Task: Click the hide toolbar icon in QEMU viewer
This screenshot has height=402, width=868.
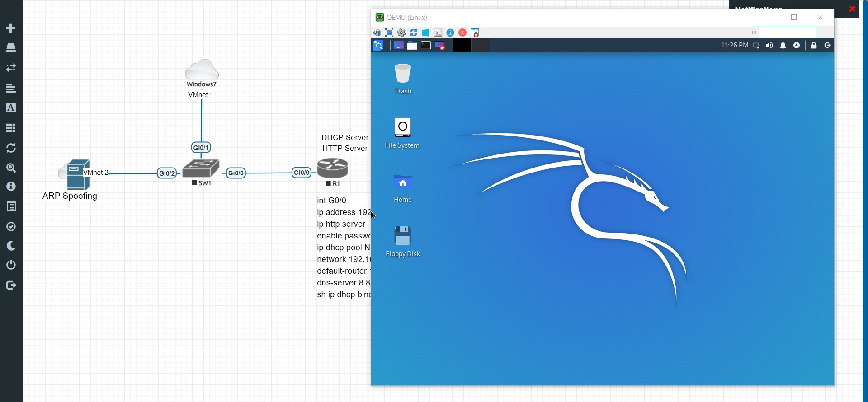Action: click(x=475, y=33)
